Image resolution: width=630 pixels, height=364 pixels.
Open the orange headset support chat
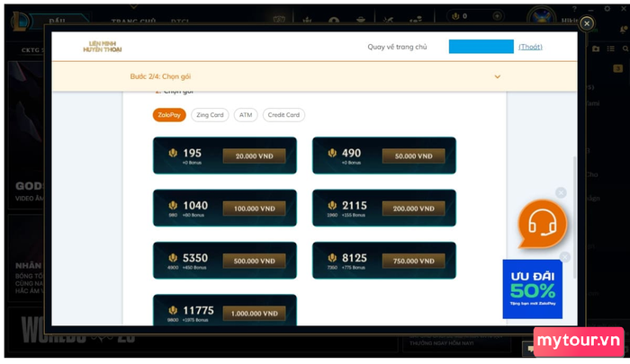pos(542,225)
